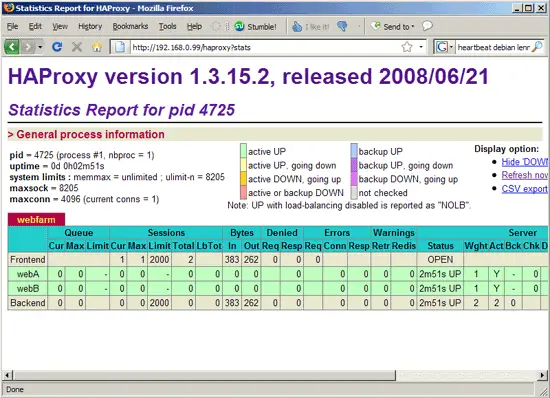Open the back/forward history dropdown arrow
This screenshot has height=398, width=550.
pyautogui.click(x=40, y=47)
